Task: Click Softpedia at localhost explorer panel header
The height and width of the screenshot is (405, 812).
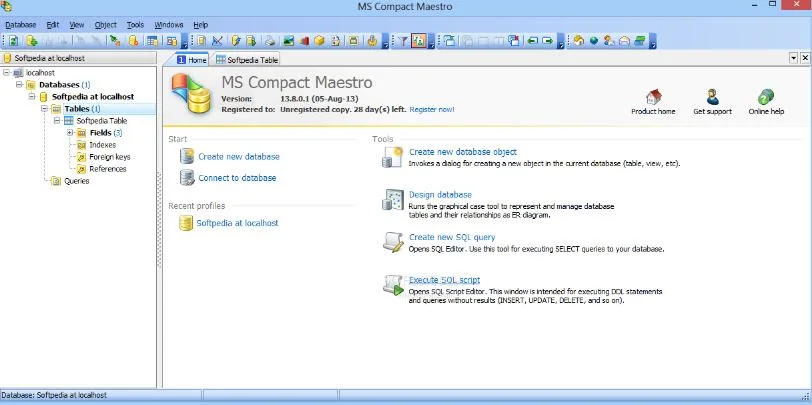Action: [x=78, y=58]
